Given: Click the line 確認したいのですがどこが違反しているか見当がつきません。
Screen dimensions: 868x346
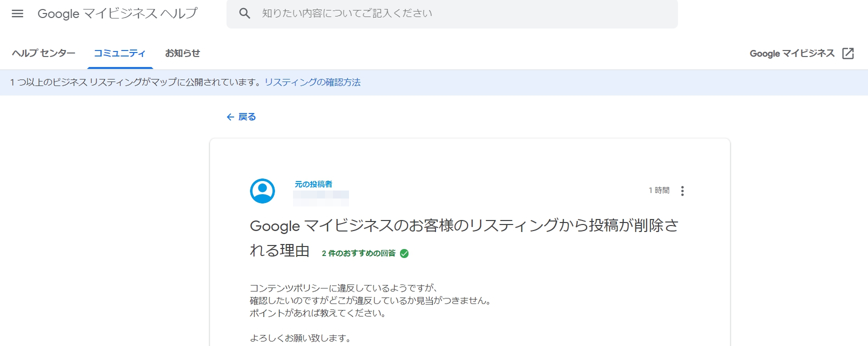Looking at the screenshot, I should coord(371,301).
